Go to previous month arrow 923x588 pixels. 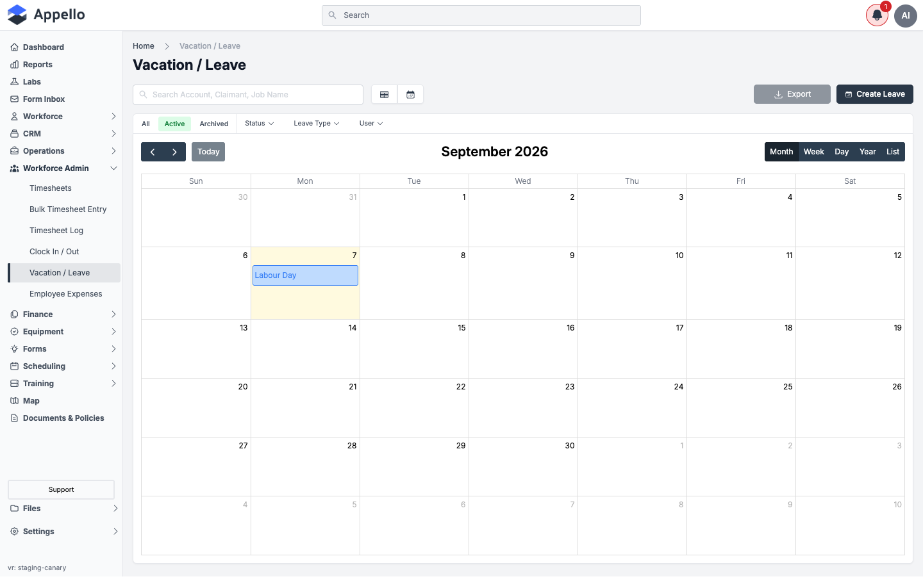(153, 152)
